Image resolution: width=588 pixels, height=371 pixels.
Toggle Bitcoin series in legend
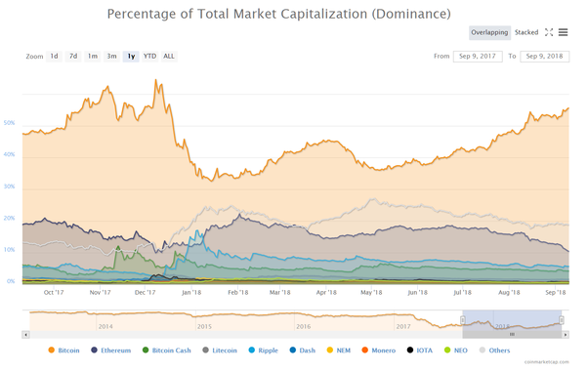64,350
